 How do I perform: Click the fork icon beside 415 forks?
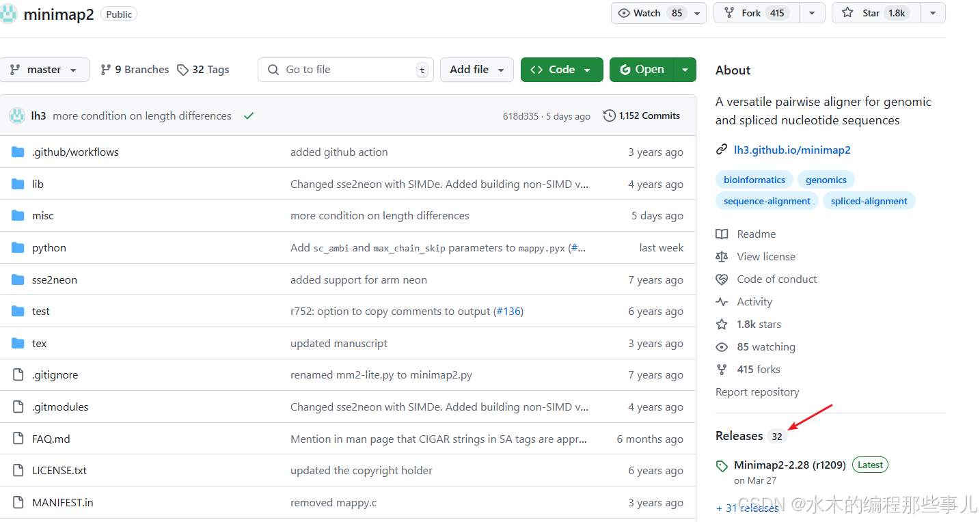tap(722, 369)
